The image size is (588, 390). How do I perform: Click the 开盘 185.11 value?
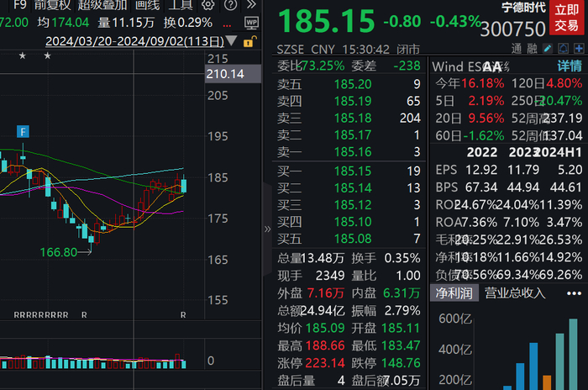click(x=401, y=328)
